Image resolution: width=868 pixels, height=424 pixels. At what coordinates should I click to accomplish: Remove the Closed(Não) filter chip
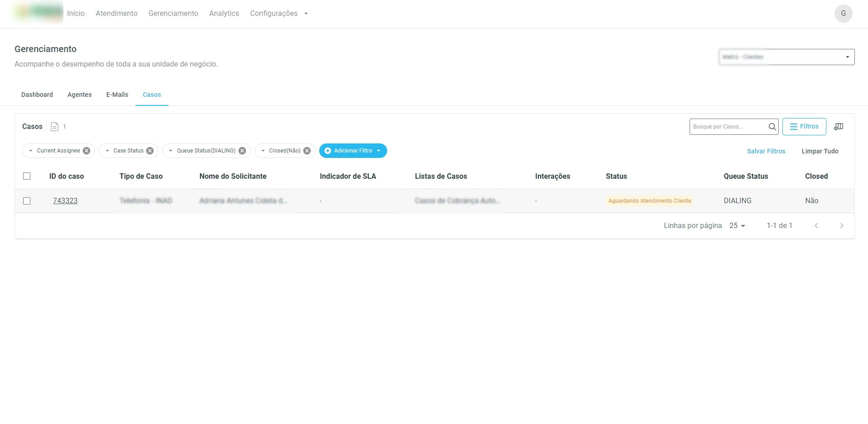click(307, 151)
